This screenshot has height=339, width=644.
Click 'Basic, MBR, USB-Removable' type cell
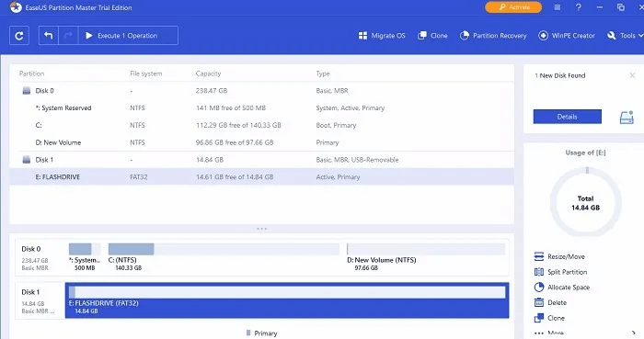(357, 160)
